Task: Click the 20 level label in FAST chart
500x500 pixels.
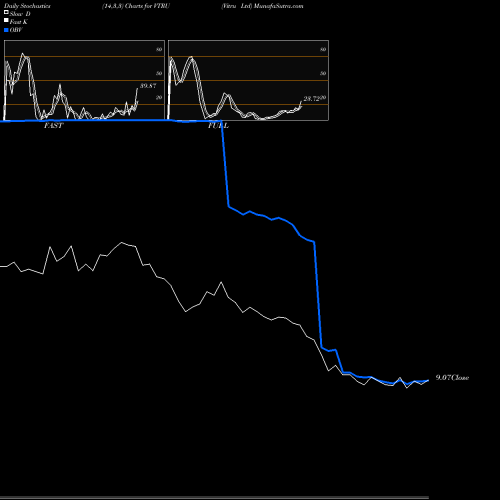Action: pyautogui.click(x=159, y=97)
